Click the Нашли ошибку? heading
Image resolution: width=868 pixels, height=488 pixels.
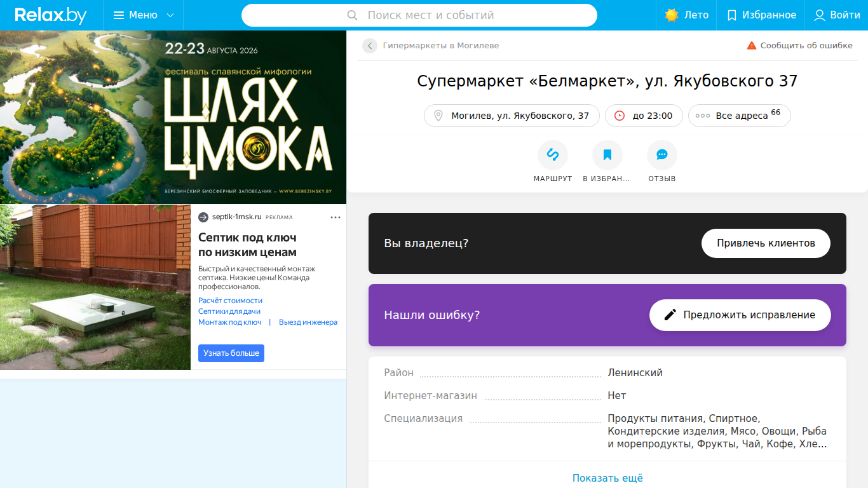(432, 315)
